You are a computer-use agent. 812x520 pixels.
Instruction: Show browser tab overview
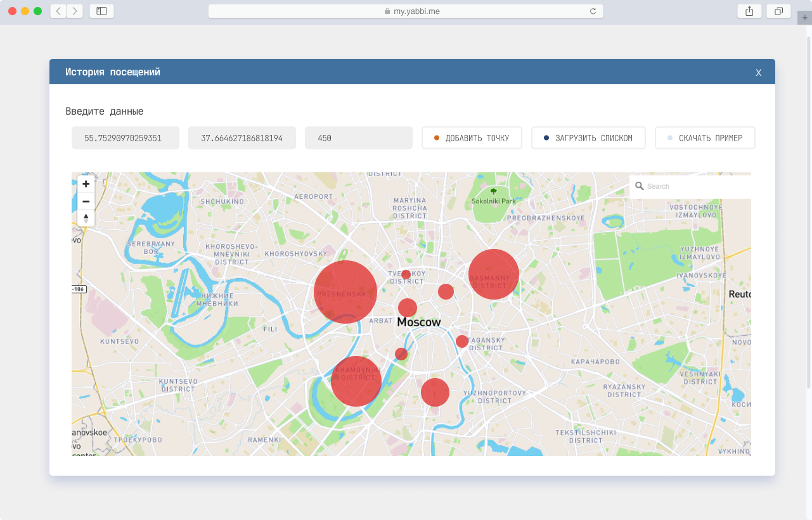pyautogui.click(x=778, y=11)
